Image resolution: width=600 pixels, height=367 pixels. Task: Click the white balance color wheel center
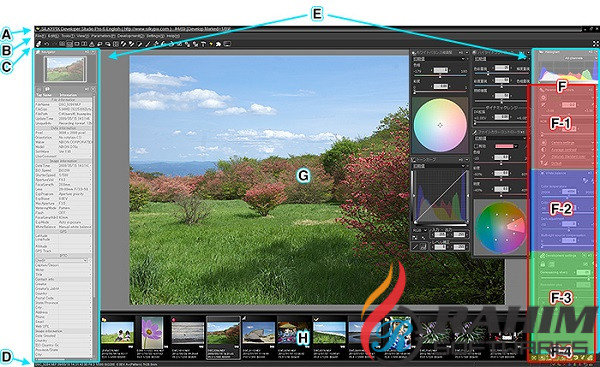pos(440,125)
